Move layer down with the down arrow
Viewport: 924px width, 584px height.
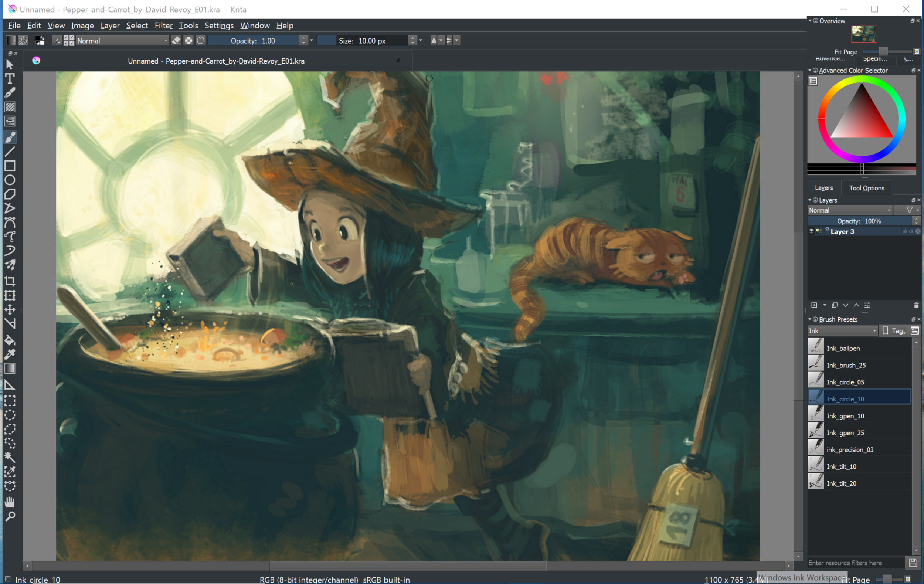(845, 305)
